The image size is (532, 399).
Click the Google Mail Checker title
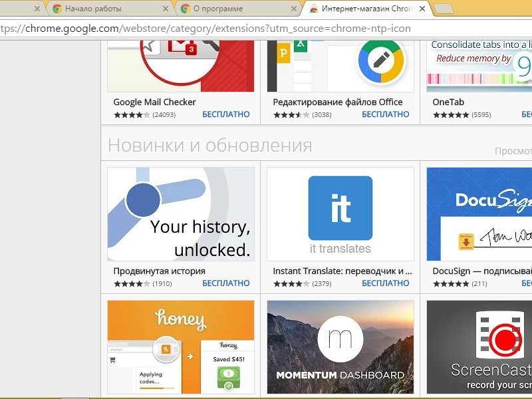pos(155,102)
